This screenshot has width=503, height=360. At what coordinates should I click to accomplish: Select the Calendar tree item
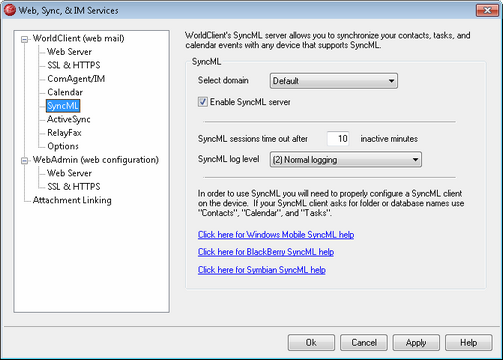click(x=65, y=92)
